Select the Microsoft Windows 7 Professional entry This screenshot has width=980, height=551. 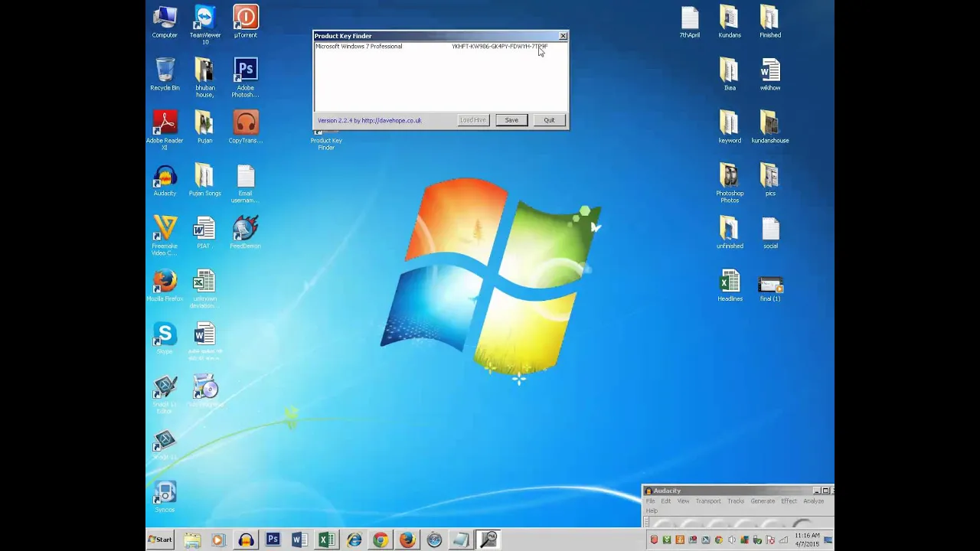pyautogui.click(x=358, y=46)
